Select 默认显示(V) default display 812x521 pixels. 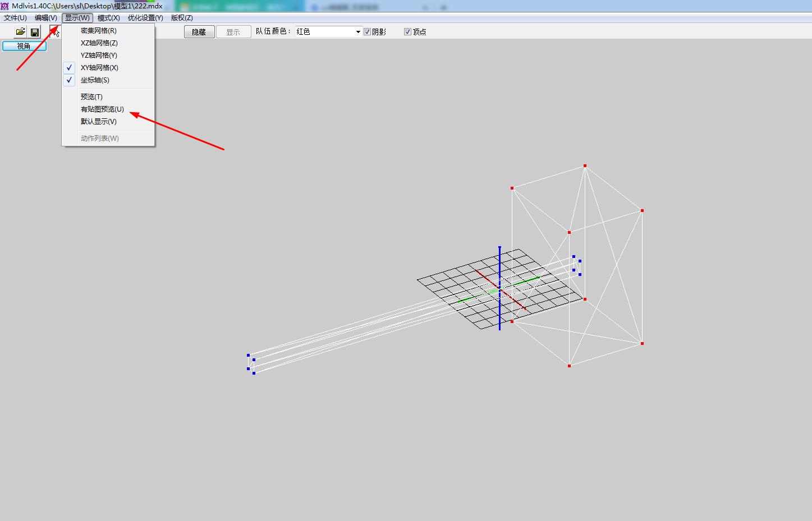point(99,122)
